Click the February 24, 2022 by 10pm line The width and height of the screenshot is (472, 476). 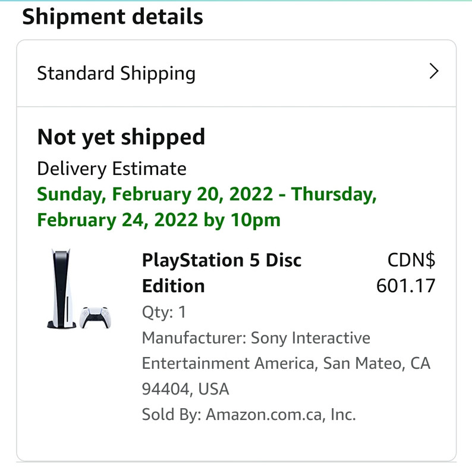[158, 220]
